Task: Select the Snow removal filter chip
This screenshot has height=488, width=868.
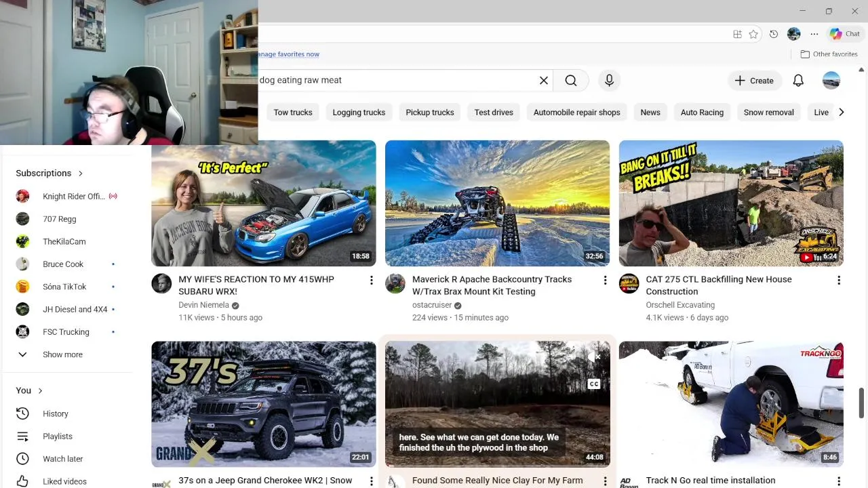Action: 768,113
